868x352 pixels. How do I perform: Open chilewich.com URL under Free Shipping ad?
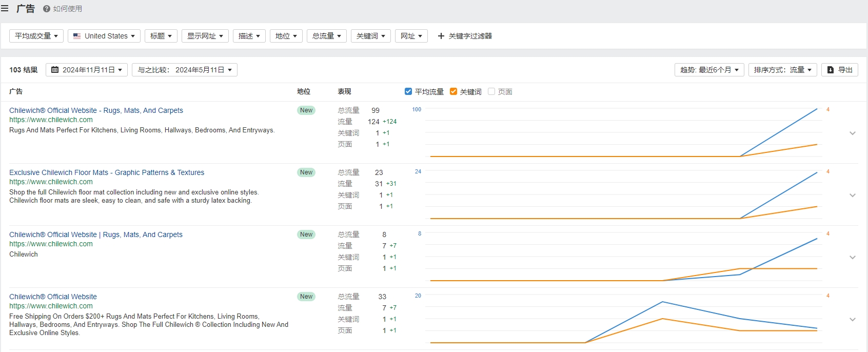click(x=51, y=306)
